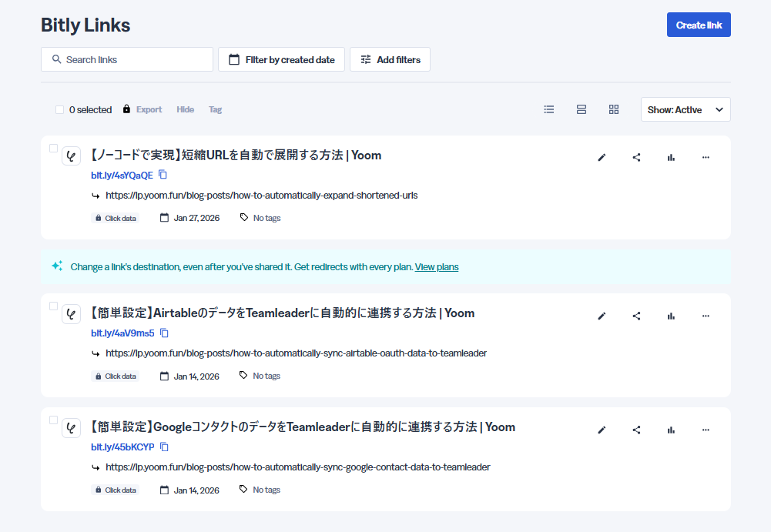Edit the bit.ly/4sYQaQE link with pencil icon
Image resolution: width=771 pixels, height=532 pixels.
[x=602, y=157]
